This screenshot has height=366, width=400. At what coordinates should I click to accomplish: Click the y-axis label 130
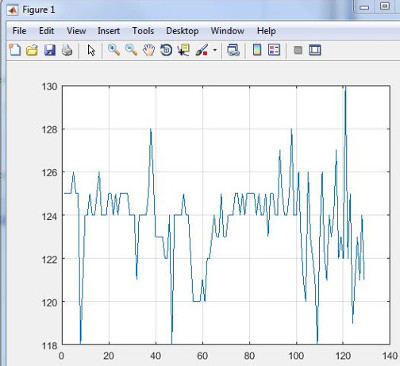click(49, 86)
